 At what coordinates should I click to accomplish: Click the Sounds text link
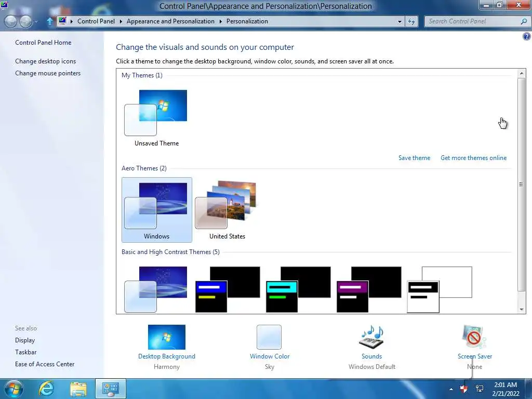(371, 356)
